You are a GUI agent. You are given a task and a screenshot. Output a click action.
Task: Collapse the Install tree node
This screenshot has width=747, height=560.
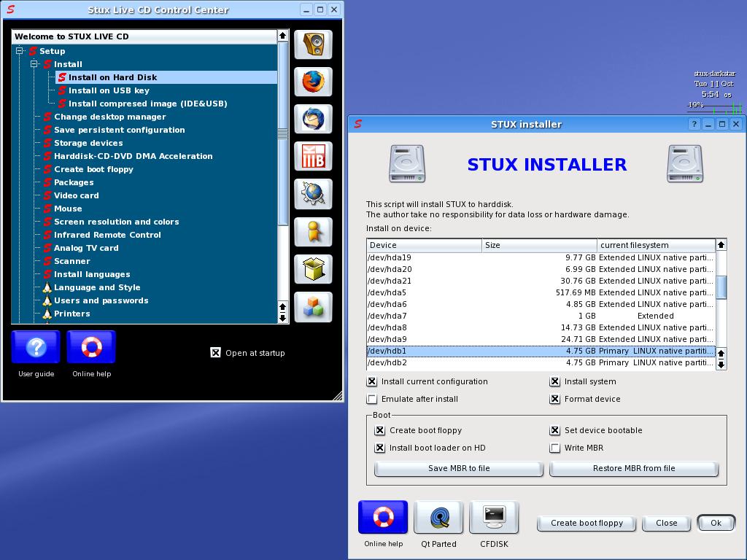click(x=34, y=64)
